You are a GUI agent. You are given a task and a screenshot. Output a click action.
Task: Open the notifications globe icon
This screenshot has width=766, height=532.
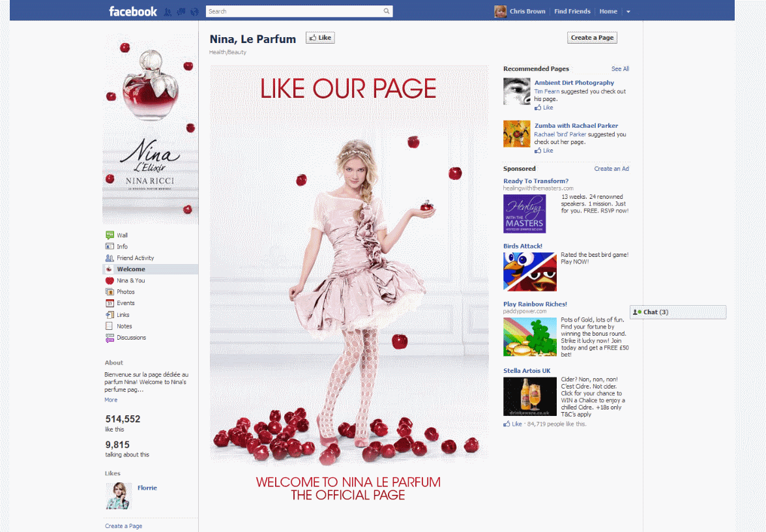coord(194,12)
